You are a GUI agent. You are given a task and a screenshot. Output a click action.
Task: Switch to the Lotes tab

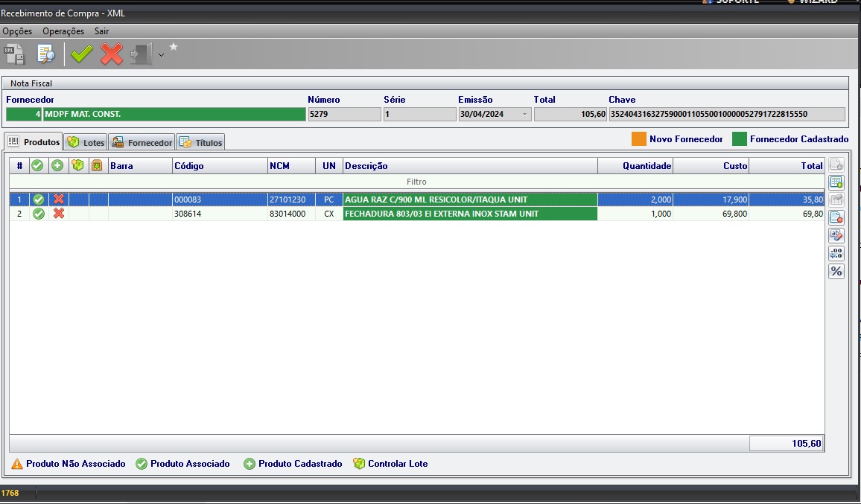[x=86, y=142]
